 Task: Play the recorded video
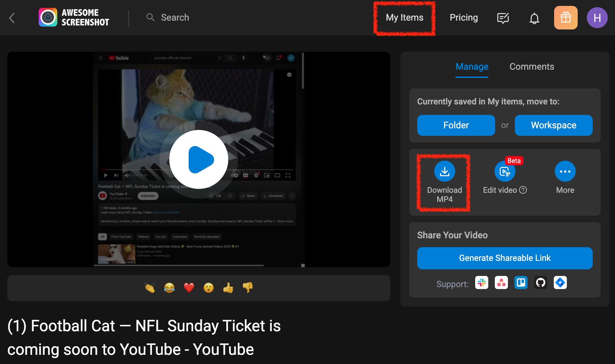point(199,159)
